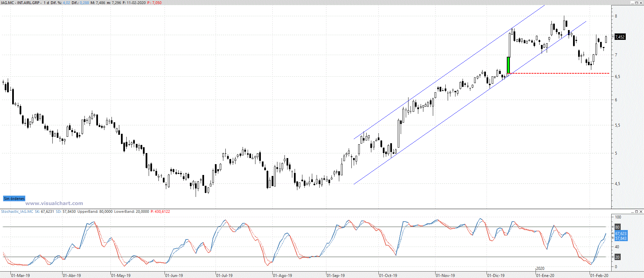Screen dimensions: 644x278
Task: Click the green highlighted candle
Action: coord(508,65)
